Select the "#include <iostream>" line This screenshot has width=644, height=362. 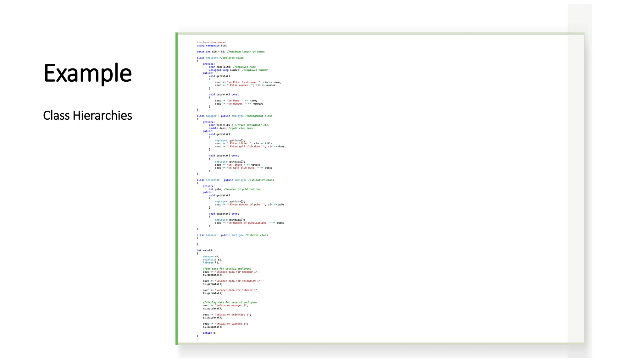coord(211,42)
